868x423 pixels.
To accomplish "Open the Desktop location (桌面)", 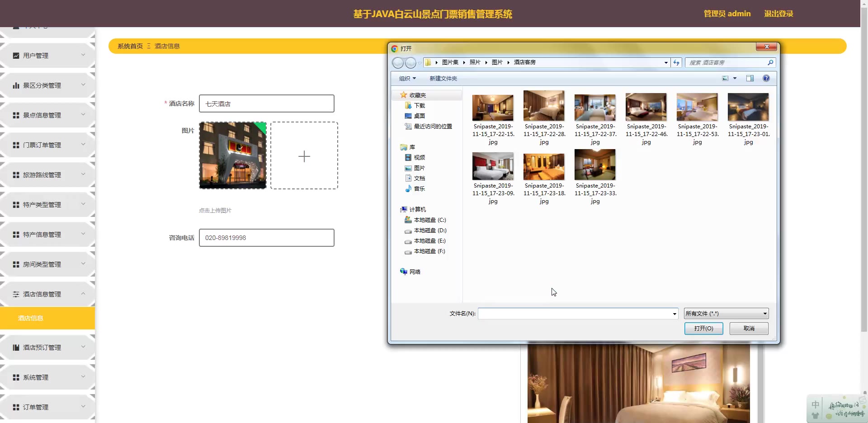I will click(415, 116).
